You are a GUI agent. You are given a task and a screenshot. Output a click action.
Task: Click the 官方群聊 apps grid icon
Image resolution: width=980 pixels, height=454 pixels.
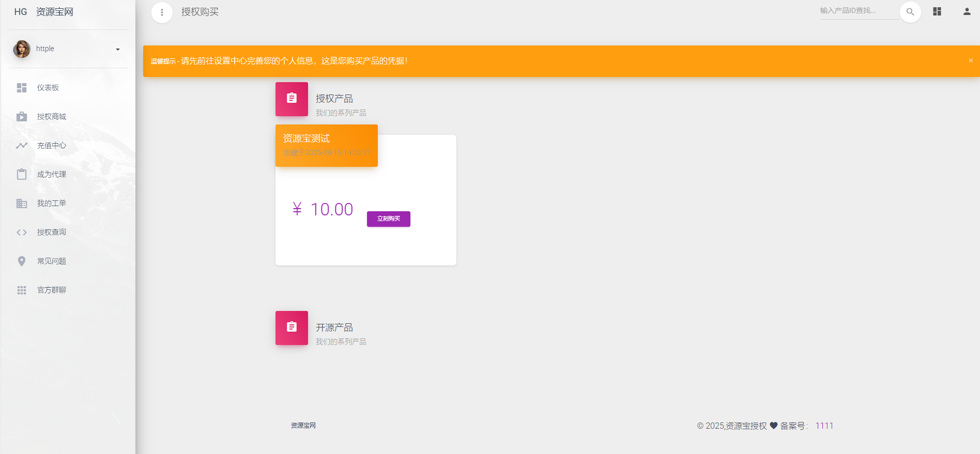[x=22, y=290]
